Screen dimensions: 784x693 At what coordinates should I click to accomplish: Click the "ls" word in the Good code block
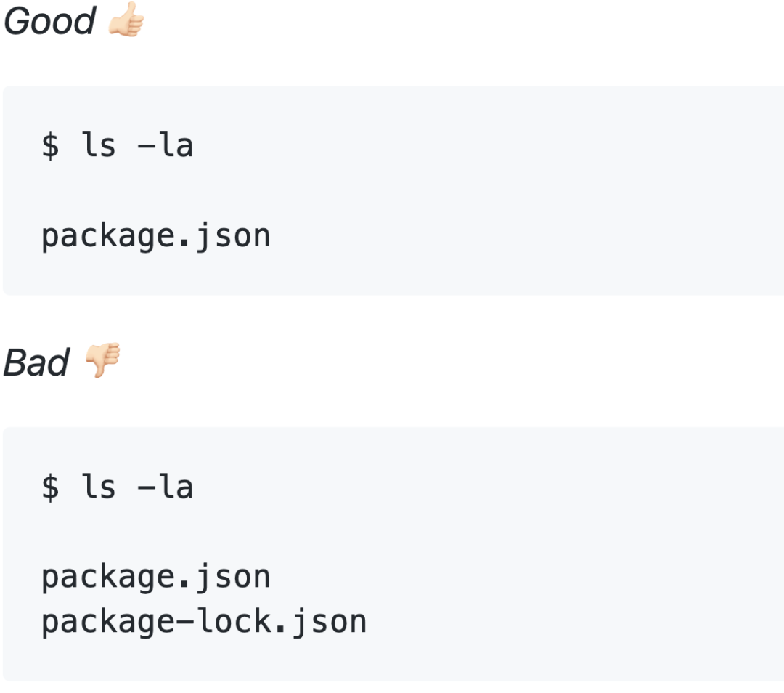click(x=99, y=145)
